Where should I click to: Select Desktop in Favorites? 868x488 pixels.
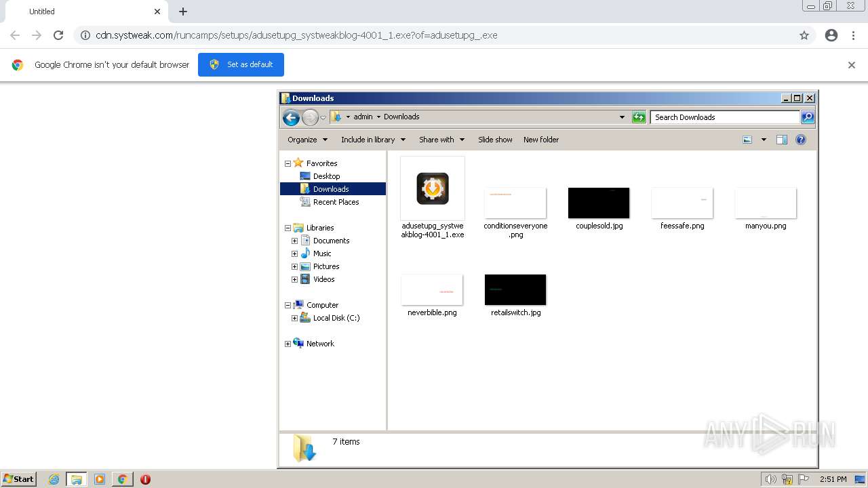(326, 176)
